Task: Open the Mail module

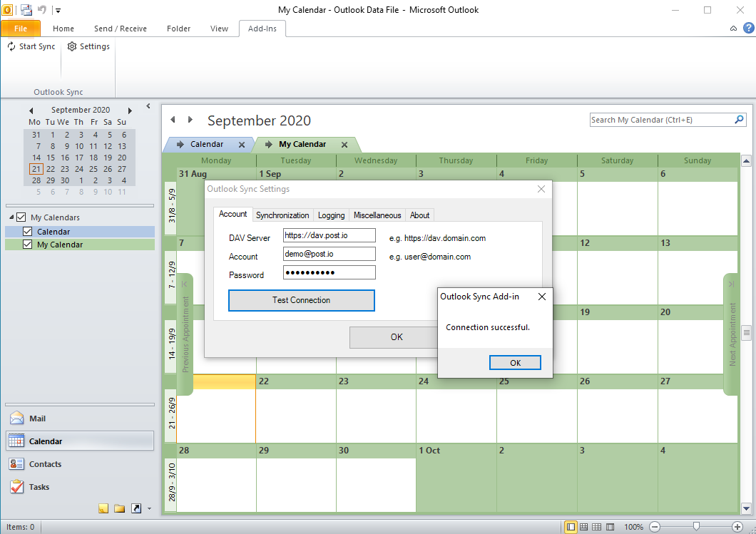Action: tap(80, 419)
